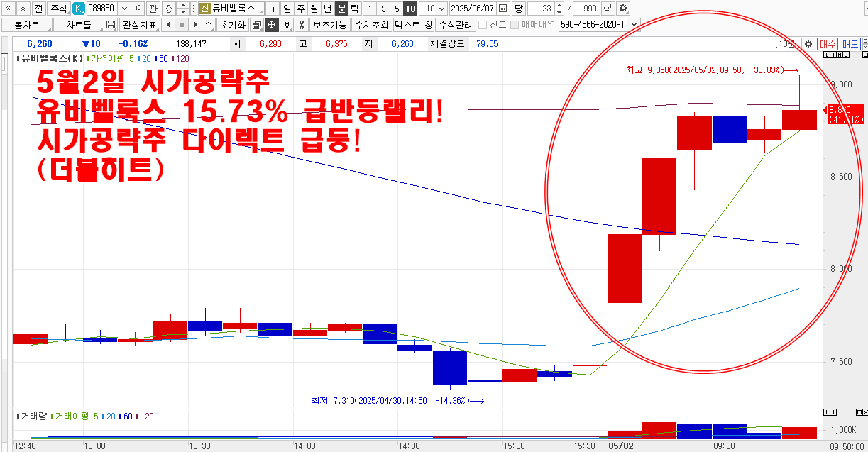868x452 pixels.
Task: Open the 봉차트 chart type dropdown
Action: click(27, 25)
